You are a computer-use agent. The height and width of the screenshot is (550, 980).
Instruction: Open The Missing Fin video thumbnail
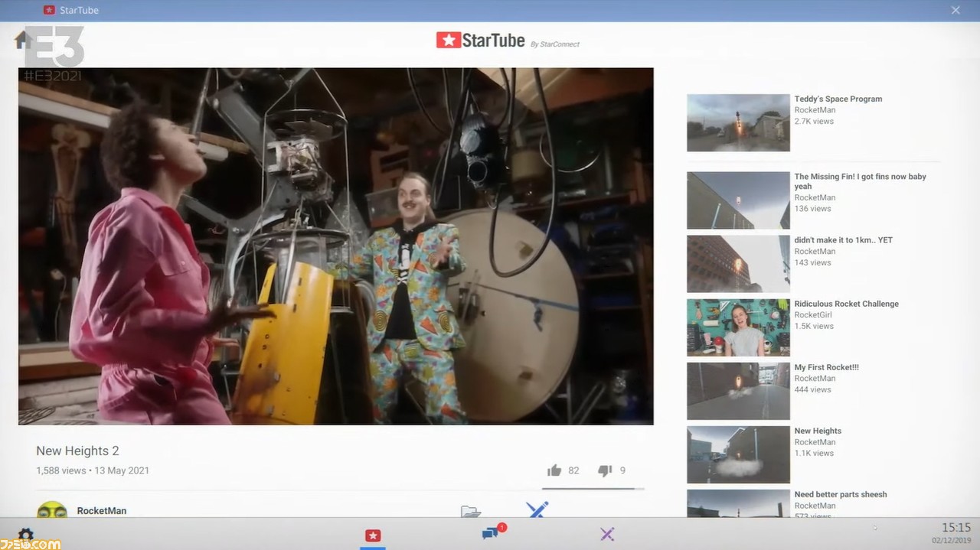[738, 200]
